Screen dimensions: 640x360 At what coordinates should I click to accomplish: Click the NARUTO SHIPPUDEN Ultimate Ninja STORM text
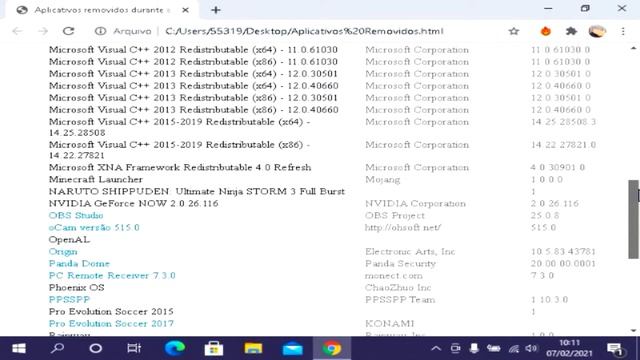click(x=197, y=191)
